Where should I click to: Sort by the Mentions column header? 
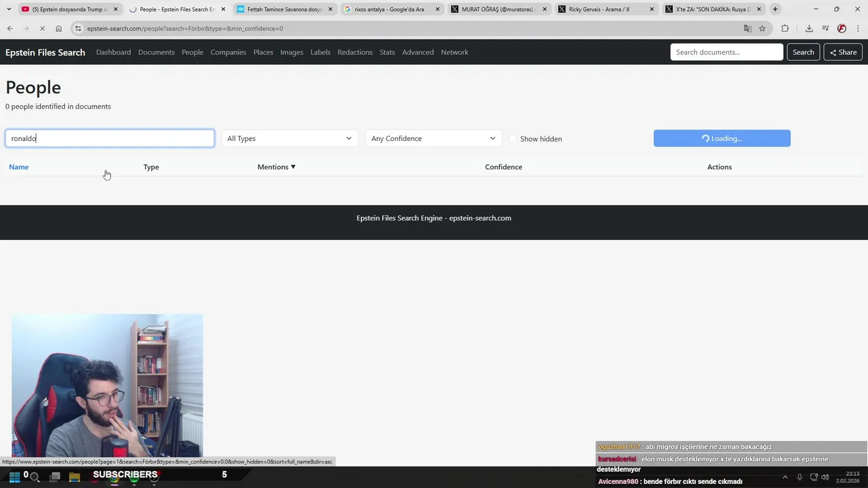tap(277, 167)
